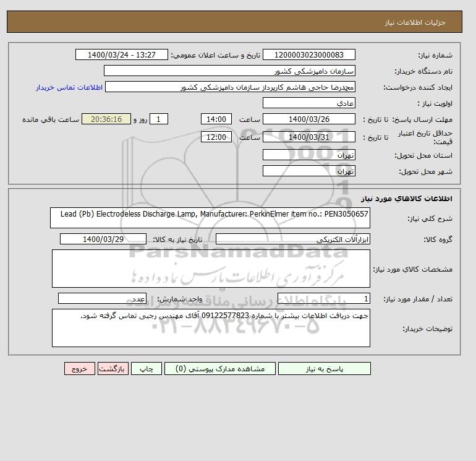Click the تعداد / مقدار مورد نیاز label

coord(418,299)
